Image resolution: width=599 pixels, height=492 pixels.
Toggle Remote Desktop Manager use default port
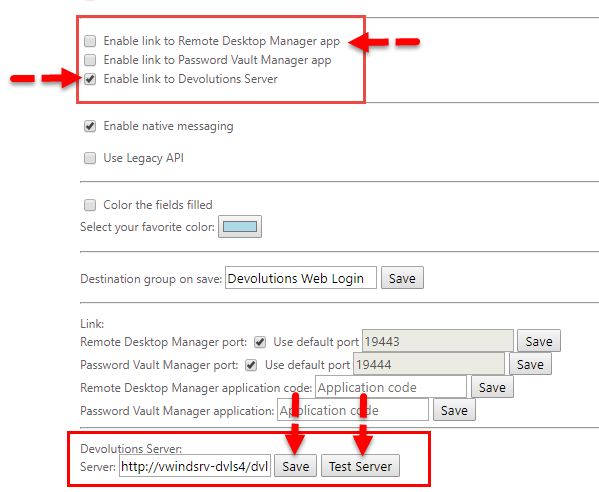[260, 342]
